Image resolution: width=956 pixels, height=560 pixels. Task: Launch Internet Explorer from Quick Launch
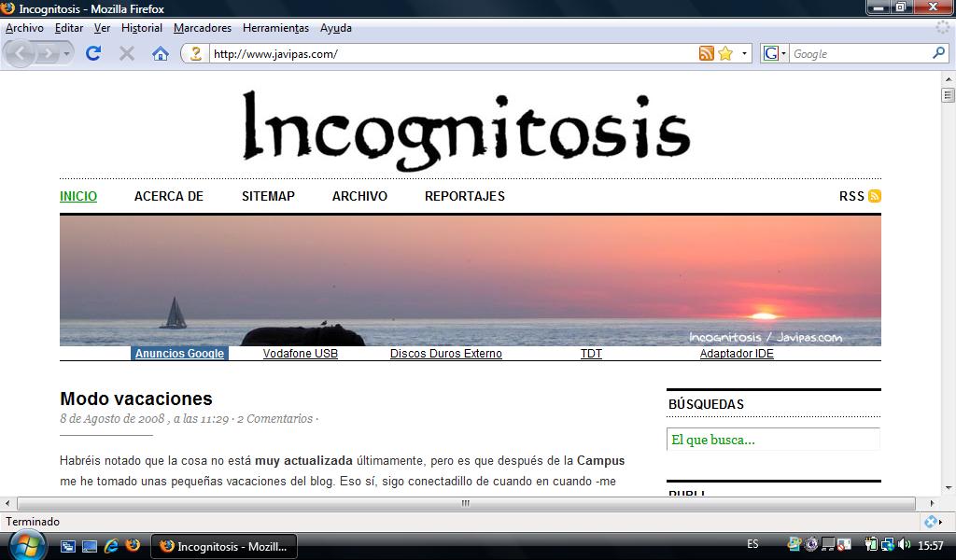[x=111, y=545]
